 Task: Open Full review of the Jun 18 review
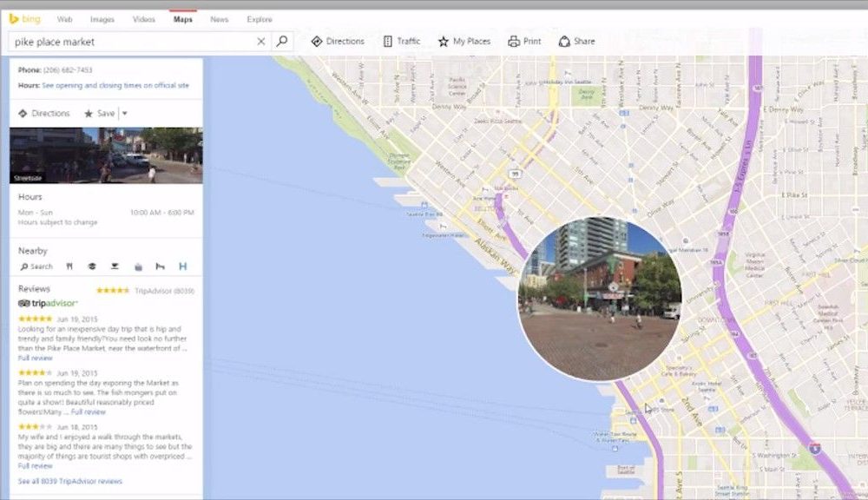[x=35, y=466]
